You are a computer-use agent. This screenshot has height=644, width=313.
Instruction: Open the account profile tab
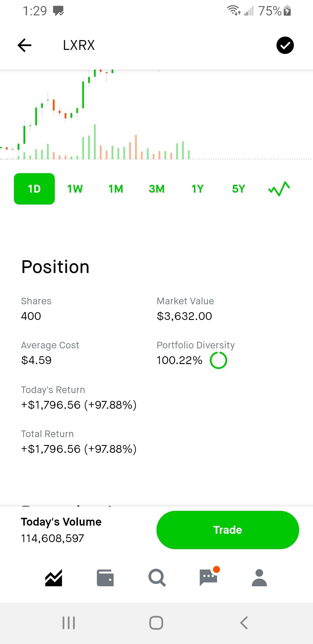coord(259,578)
